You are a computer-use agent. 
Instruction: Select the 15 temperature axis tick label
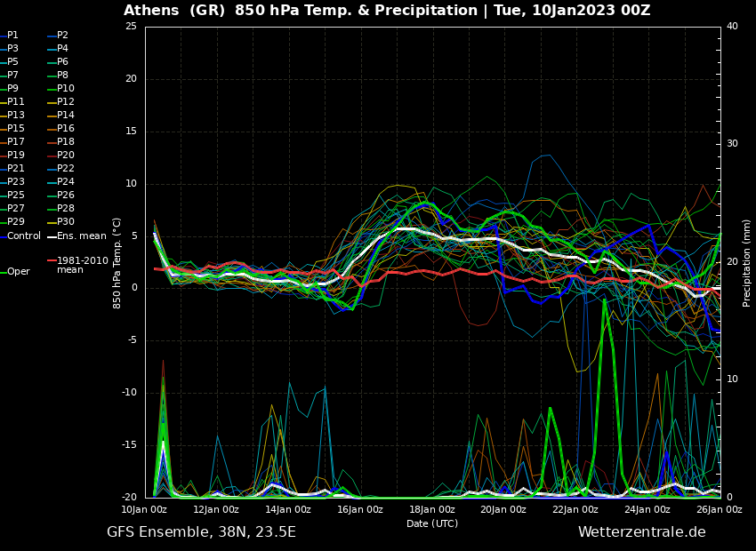[x=131, y=132]
